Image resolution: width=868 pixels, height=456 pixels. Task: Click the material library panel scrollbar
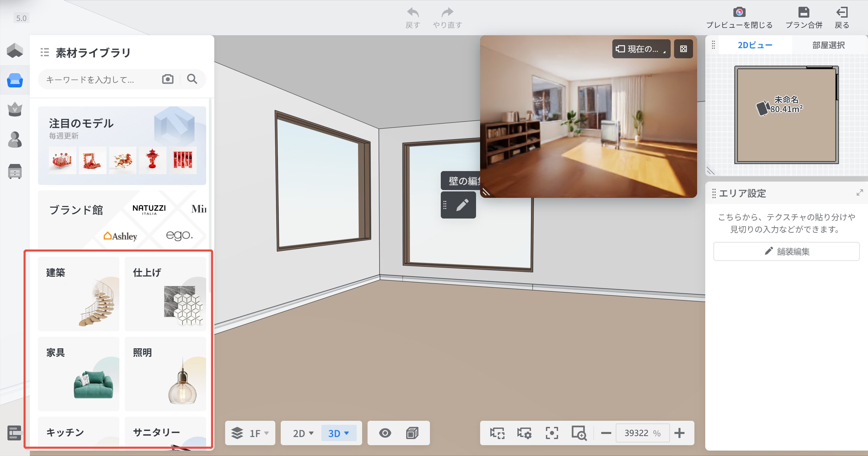211,196
